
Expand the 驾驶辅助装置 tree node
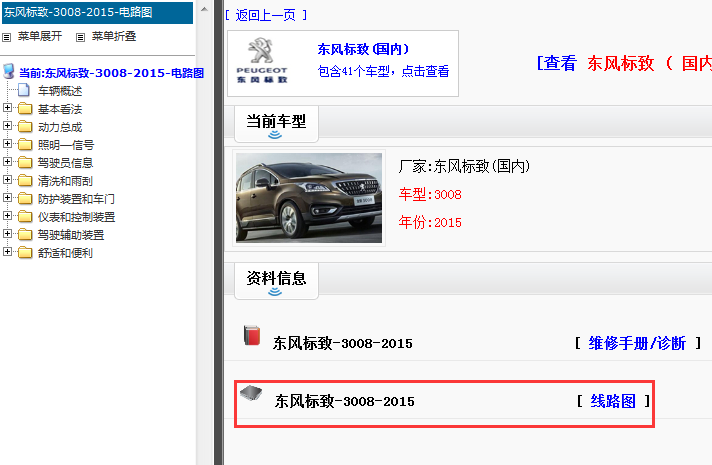point(7,233)
